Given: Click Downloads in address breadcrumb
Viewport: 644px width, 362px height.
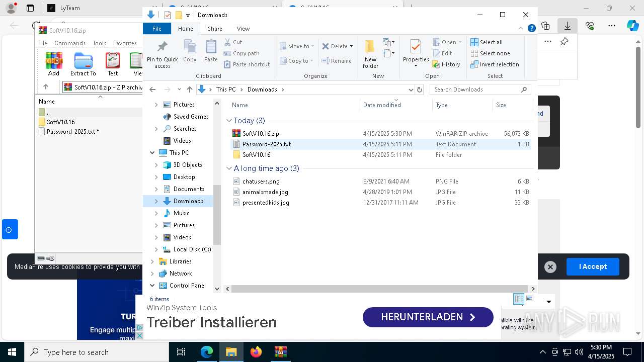Looking at the screenshot, I should (x=262, y=89).
